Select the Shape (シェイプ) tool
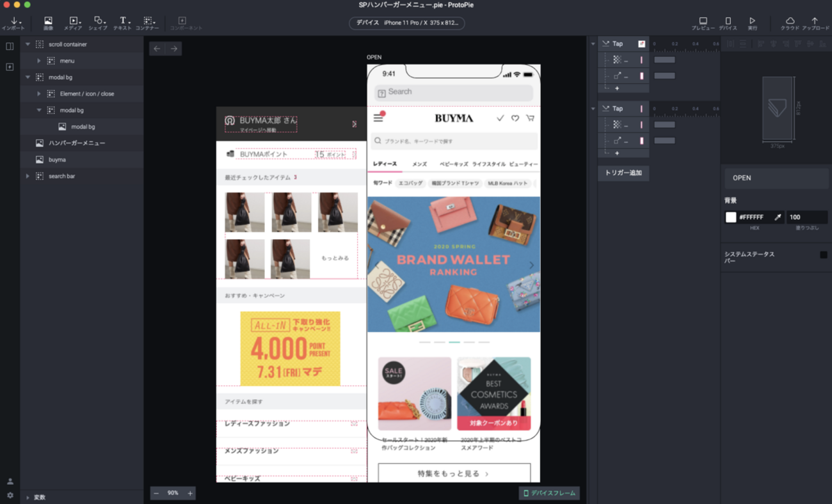This screenshot has width=832, height=504. click(98, 24)
